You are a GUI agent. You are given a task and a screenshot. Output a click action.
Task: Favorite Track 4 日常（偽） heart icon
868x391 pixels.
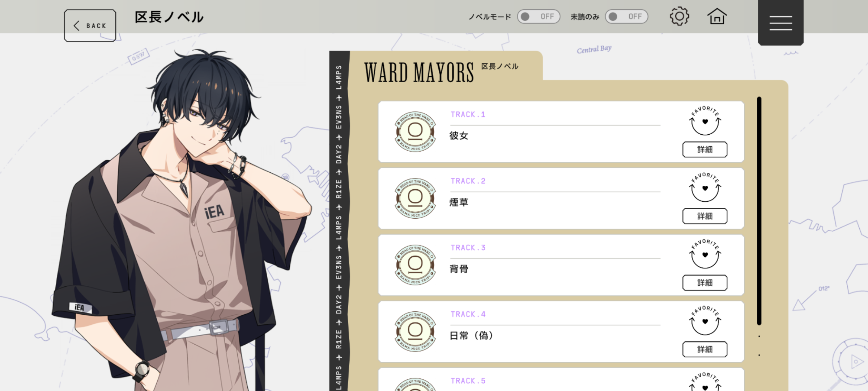click(705, 321)
